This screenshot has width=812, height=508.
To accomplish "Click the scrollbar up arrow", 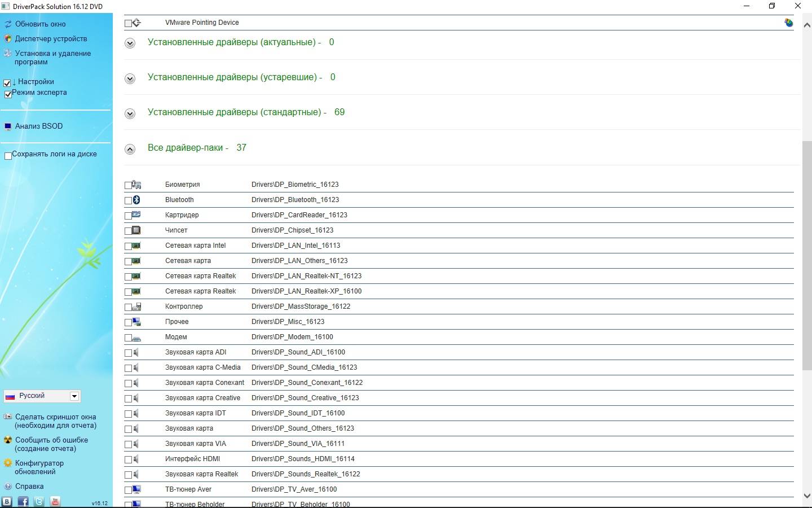I will [806, 25].
